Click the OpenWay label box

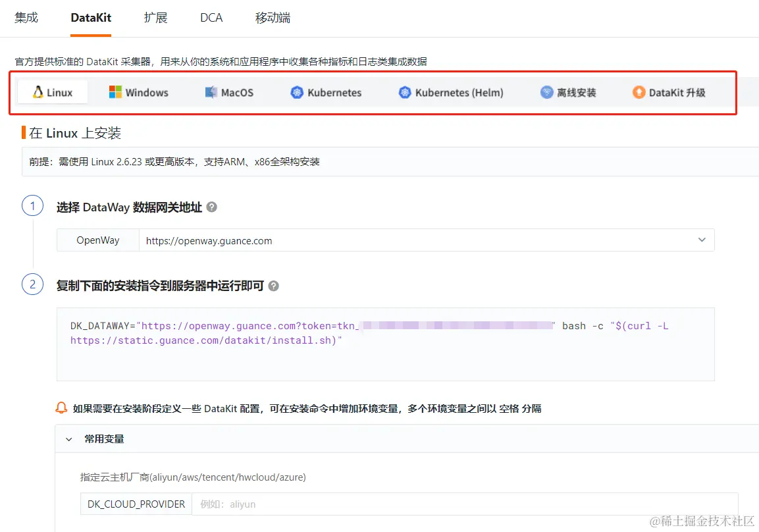click(98, 240)
